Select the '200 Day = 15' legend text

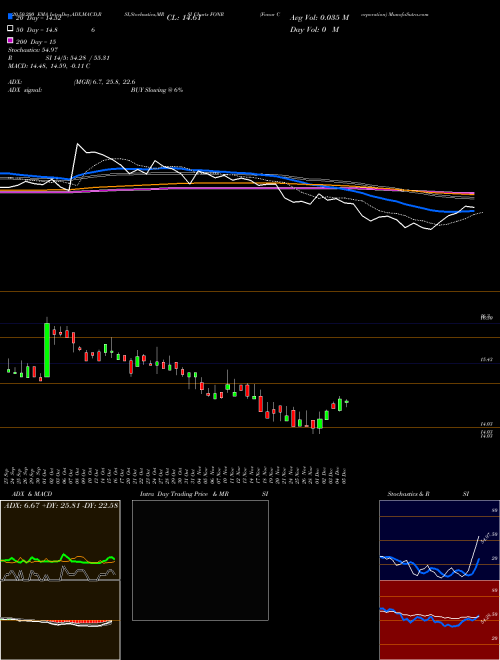tap(35, 41)
